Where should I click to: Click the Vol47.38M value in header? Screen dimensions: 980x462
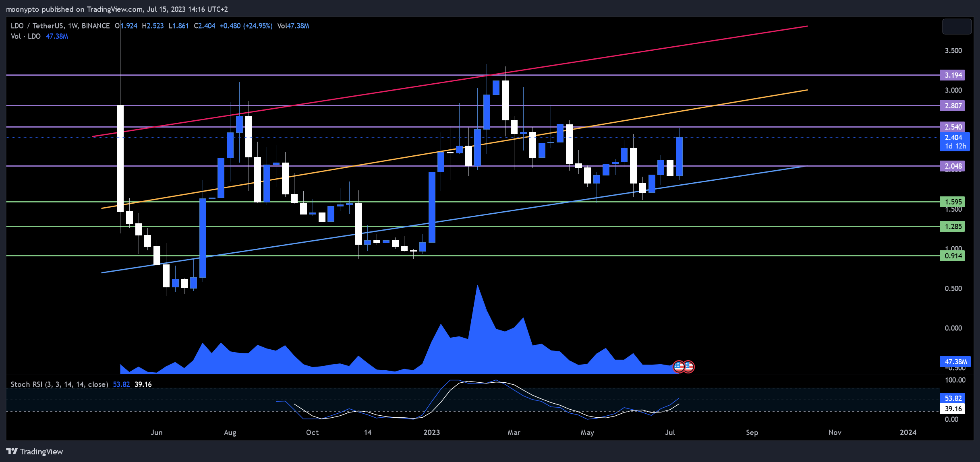coord(293,26)
